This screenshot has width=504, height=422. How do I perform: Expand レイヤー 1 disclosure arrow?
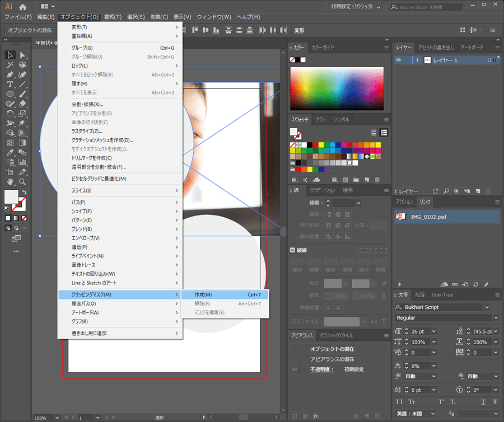(417, 60)
